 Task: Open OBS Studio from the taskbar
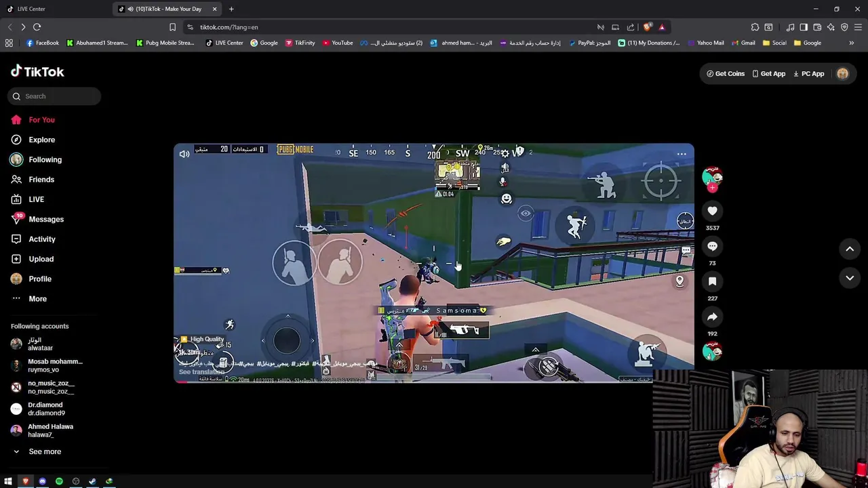(76, 481)
